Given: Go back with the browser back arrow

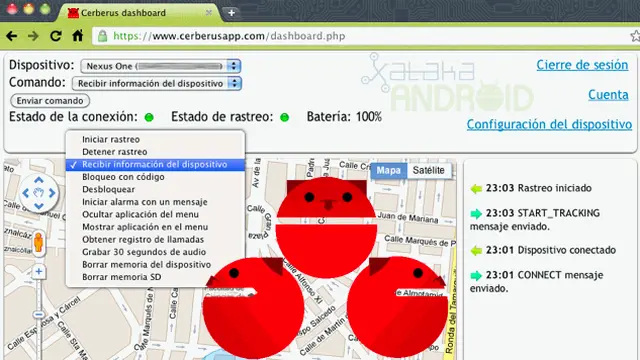Looking at the screenshot, I should point(11,36).
